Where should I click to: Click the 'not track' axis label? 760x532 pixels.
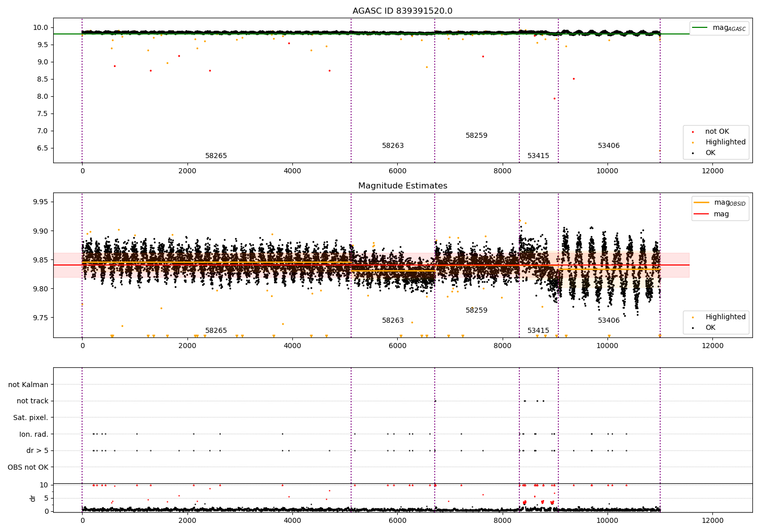point(32,401)
